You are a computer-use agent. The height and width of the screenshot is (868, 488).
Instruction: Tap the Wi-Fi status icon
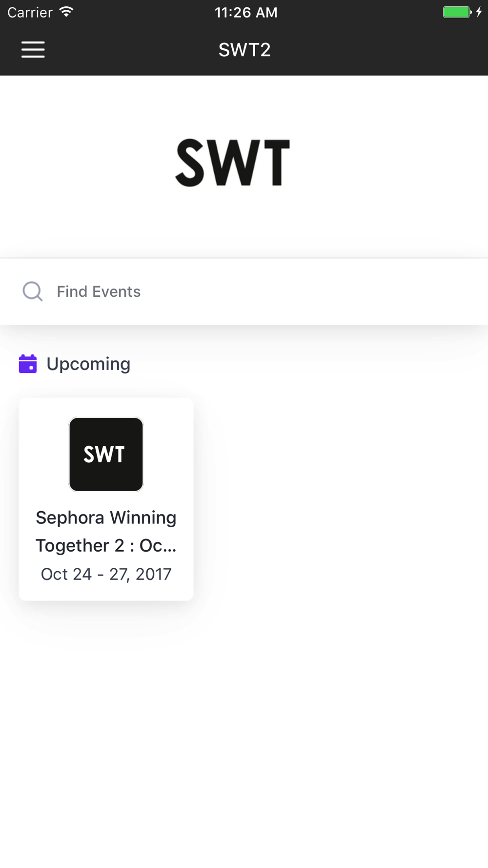pos(66,12)
